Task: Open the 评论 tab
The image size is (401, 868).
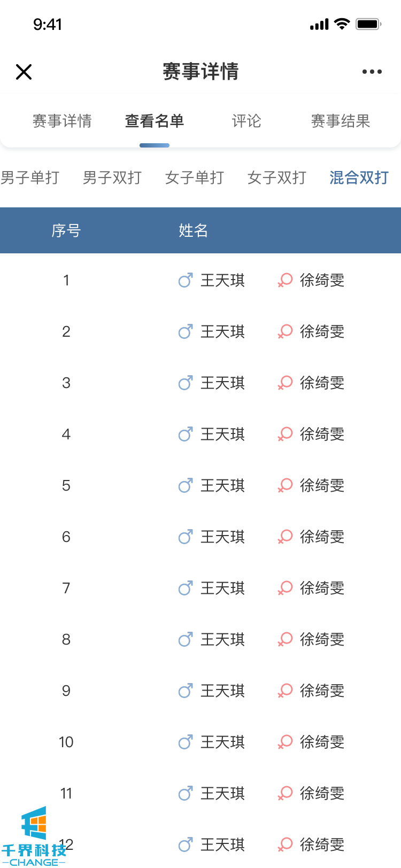Action: (246, 121)
